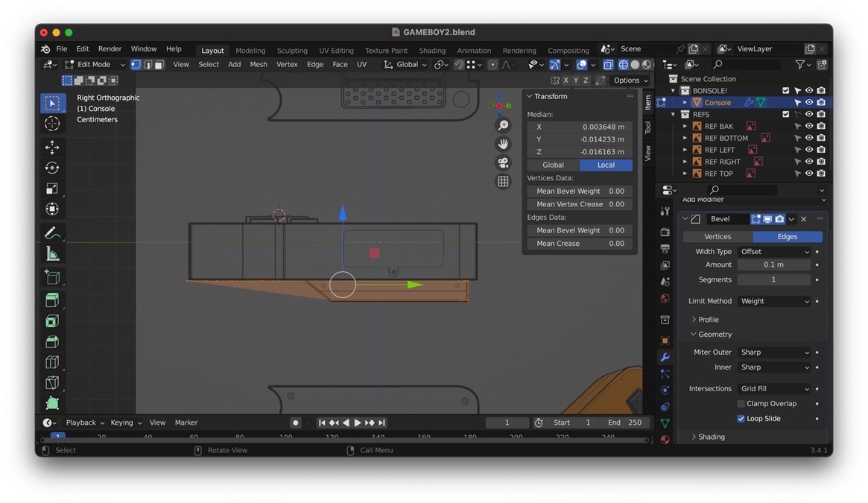
Task: Select the Rotate tool in the toolbar
Action: [x=52, y=168]
